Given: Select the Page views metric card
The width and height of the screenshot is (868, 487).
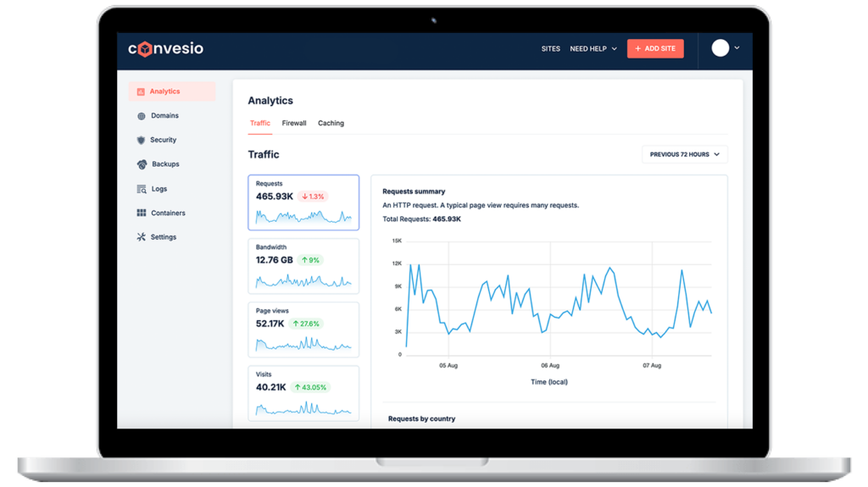Looking at the screenshot, I should (303, 329).
